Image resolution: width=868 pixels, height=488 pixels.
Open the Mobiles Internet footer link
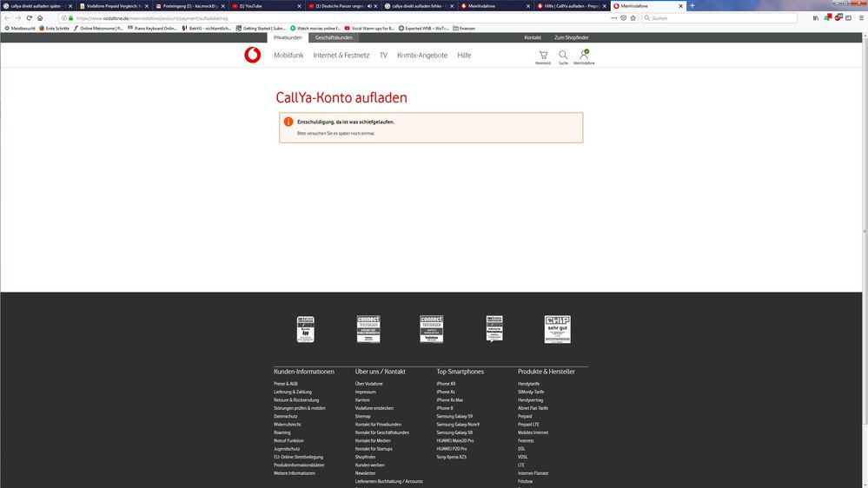click(533, 432)
